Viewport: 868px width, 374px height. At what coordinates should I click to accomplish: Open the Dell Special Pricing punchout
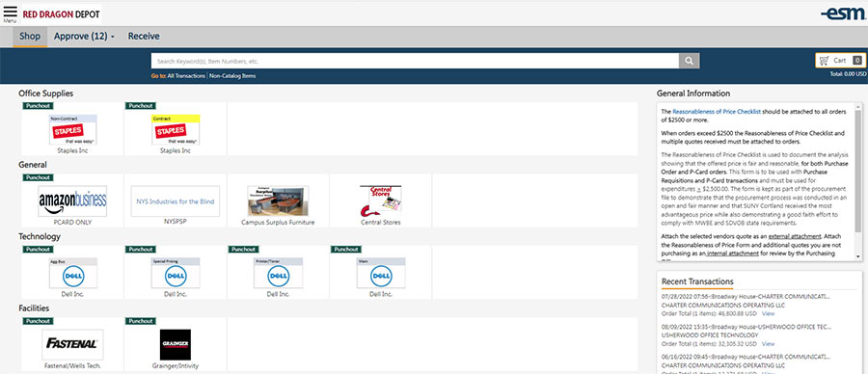point(176,273)
